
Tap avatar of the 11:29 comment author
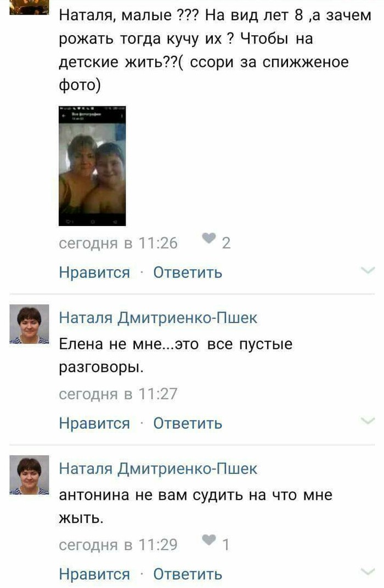[x=29, y=475]
